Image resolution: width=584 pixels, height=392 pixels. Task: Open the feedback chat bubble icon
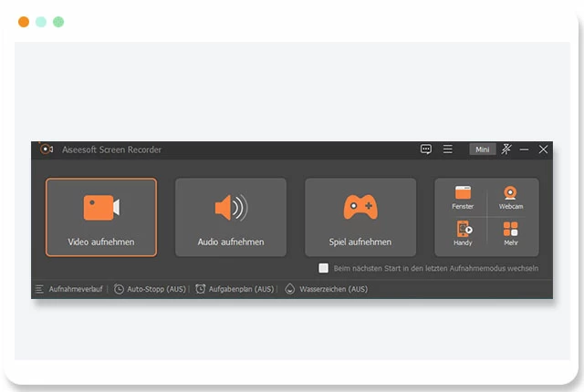click(x=426, y=150)
